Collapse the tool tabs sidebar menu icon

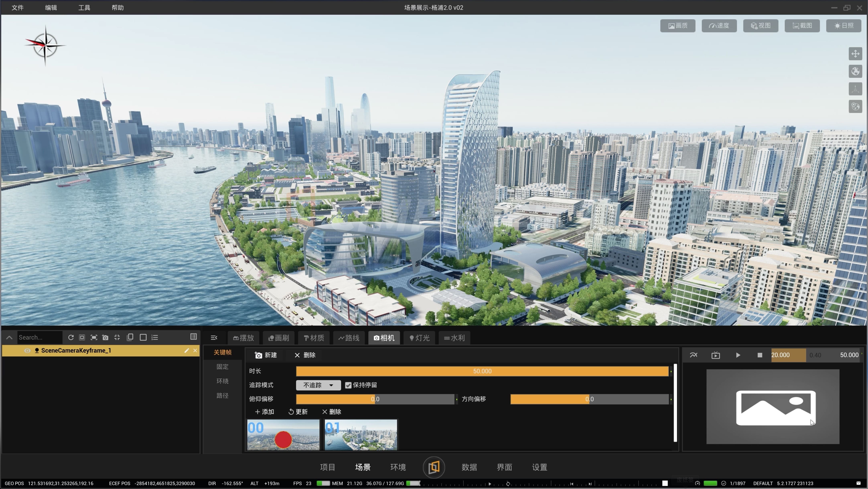pyautogui.click(x=214, y=338)
